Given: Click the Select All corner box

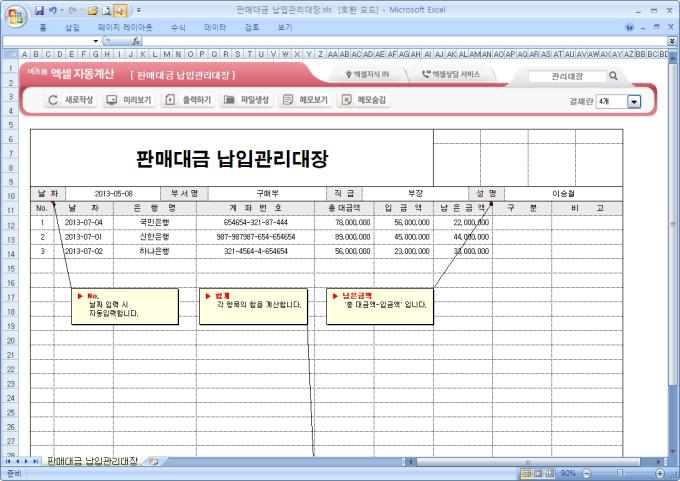Looking at the screenshot, I should [10, 54].
